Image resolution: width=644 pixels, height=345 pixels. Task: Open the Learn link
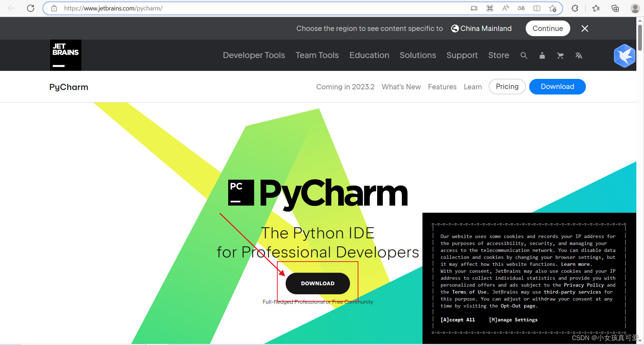tap(473, 87)
